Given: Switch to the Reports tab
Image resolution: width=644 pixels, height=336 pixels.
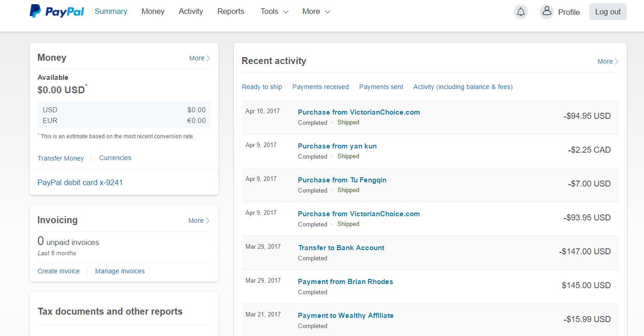Looking at the screenshot, I should pyautogui.click(x=231, y=11).
